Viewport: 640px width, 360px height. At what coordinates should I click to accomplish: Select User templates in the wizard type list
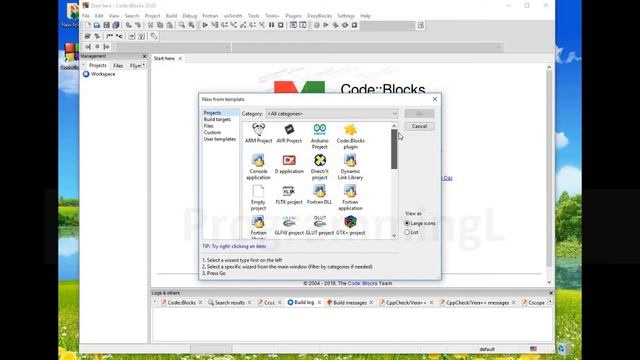pos(220,139)
